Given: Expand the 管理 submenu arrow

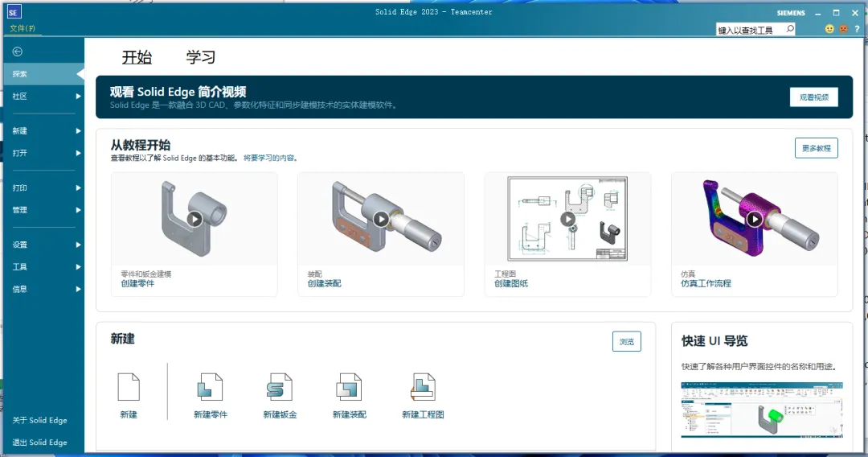Looking at the screenshot, I should tap(78, 210).
